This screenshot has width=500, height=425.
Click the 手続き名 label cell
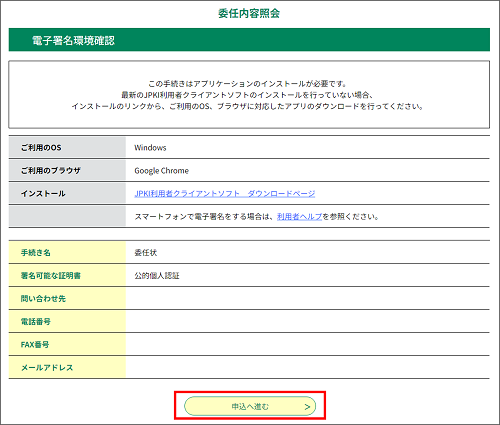(67, 252)
